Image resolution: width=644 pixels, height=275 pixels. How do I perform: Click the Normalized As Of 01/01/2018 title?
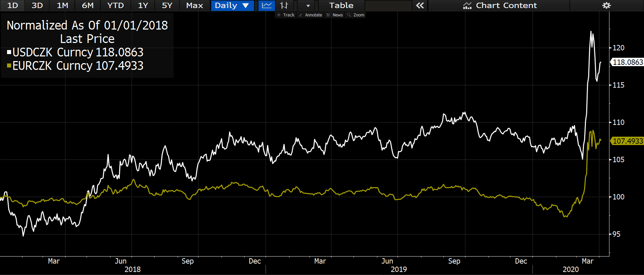pos(87,25)
